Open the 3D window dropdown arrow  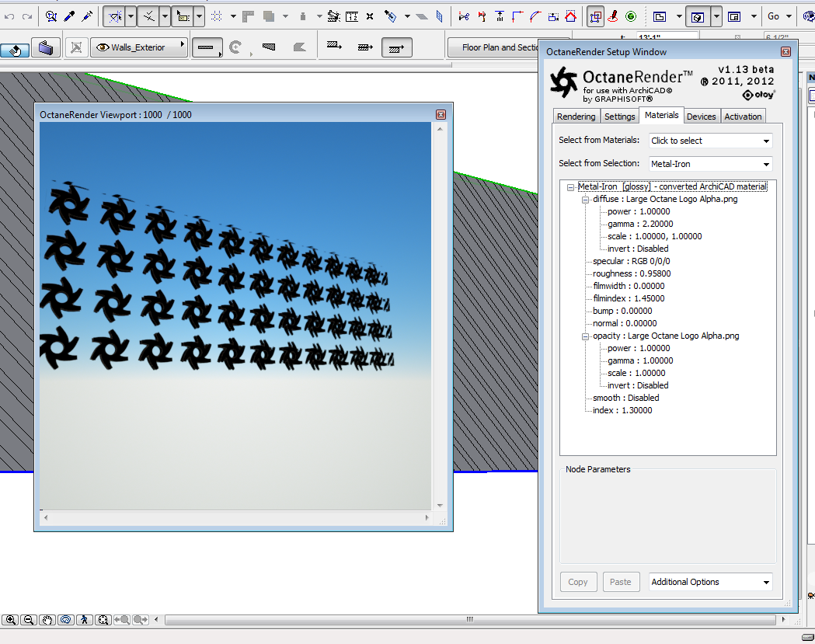(x=717, y=16)
